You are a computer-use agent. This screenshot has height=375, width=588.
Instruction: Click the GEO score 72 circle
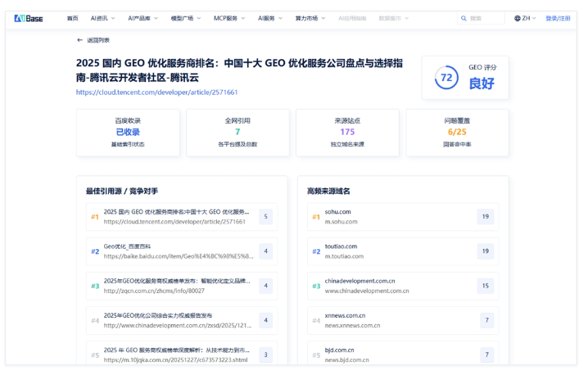(x=446, y=78)
